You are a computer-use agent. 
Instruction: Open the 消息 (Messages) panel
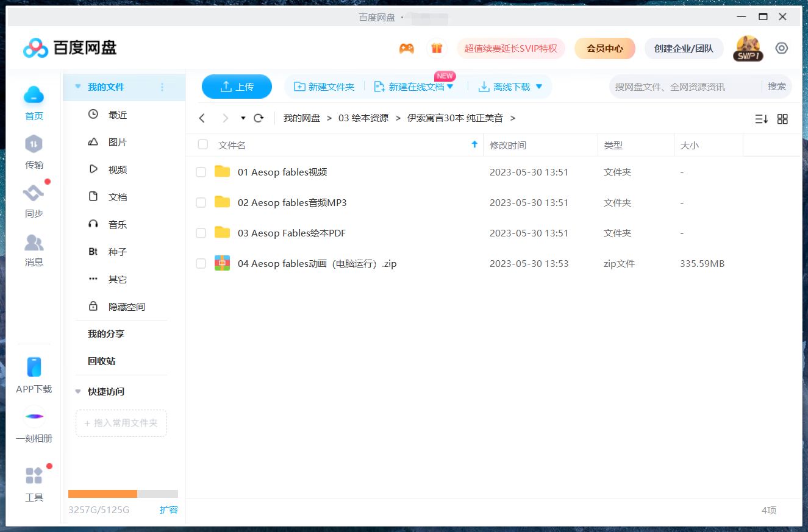(x=34, y=250)
